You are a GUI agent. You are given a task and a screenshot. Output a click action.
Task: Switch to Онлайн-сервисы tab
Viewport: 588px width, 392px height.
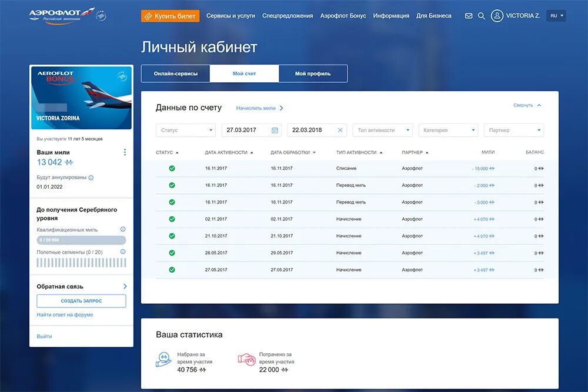point(175,73)
